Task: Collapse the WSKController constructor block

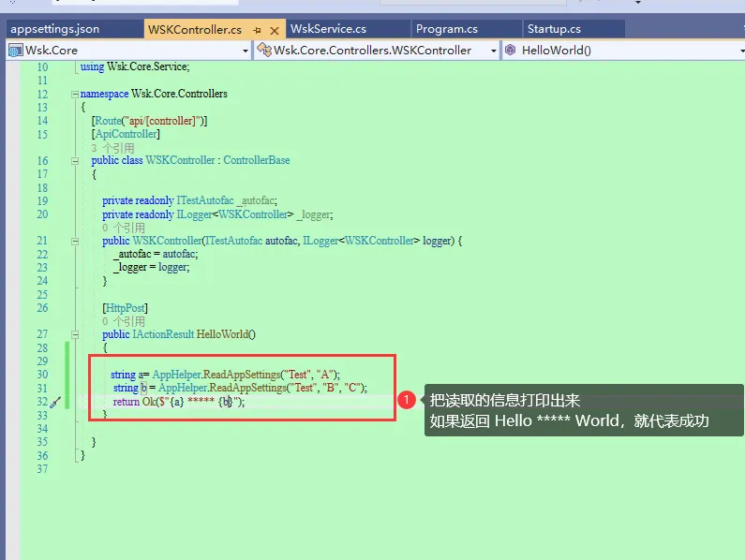Action: [75, 242]
